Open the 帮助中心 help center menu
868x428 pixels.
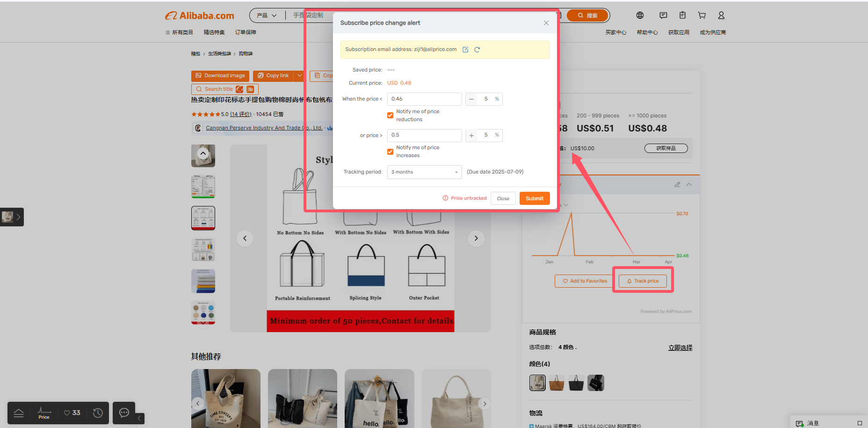pyautogui.click(x=647, y=32)
